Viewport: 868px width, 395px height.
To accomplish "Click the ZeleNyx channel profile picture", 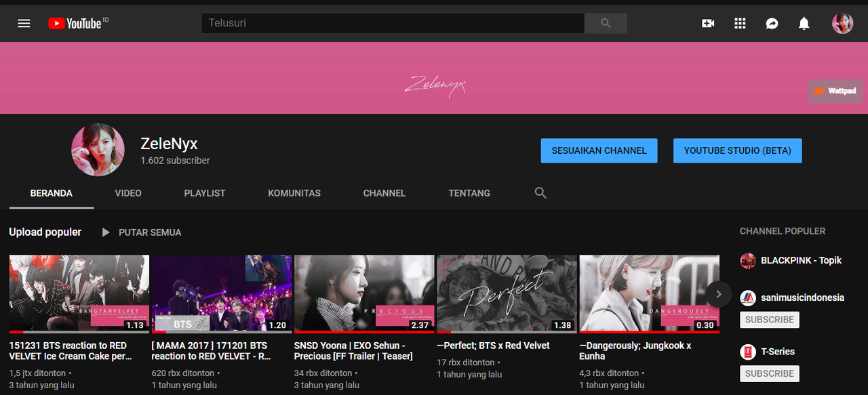I will (98, 150).
